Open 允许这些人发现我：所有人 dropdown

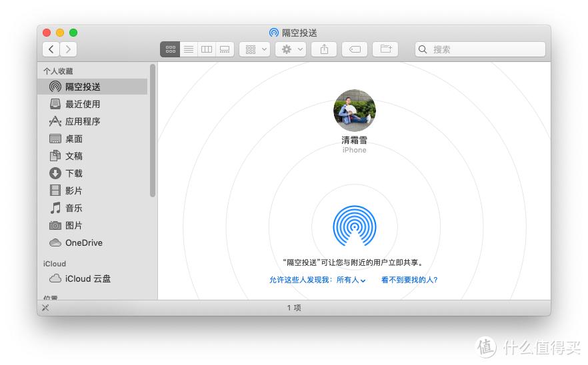317,280
